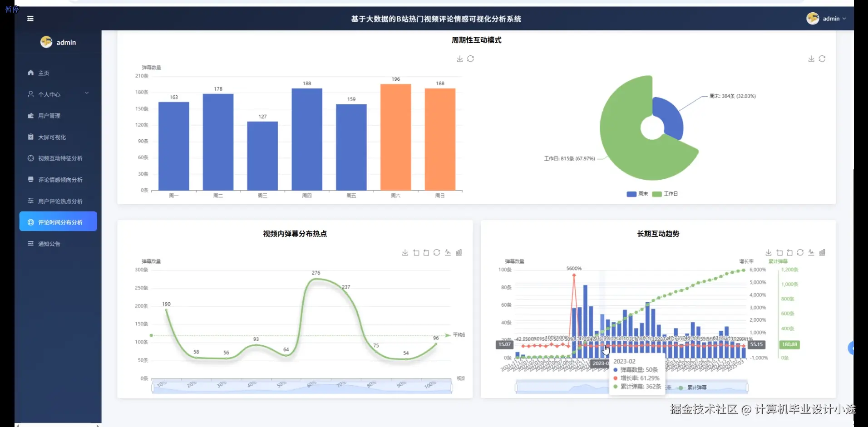Viewport: 868px width, 427px height.
Task: Restore the 长期互动趋势 chart
Action: click(x=800, y=253)
